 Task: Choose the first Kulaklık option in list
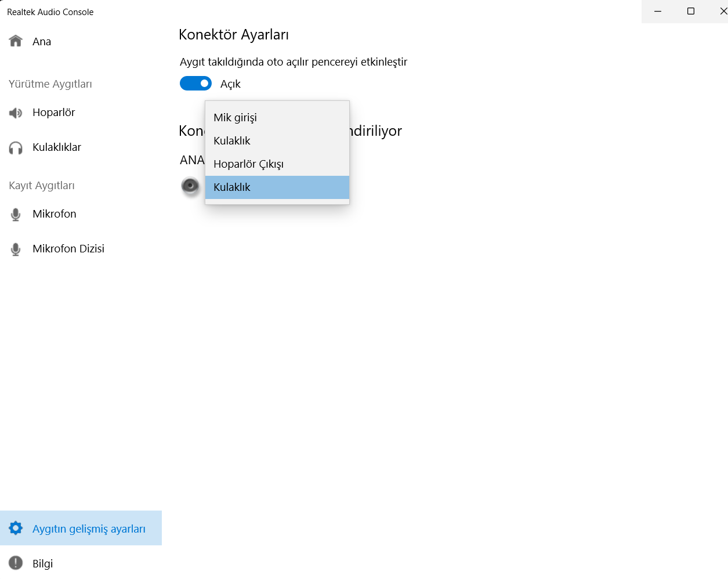[277, 141]
